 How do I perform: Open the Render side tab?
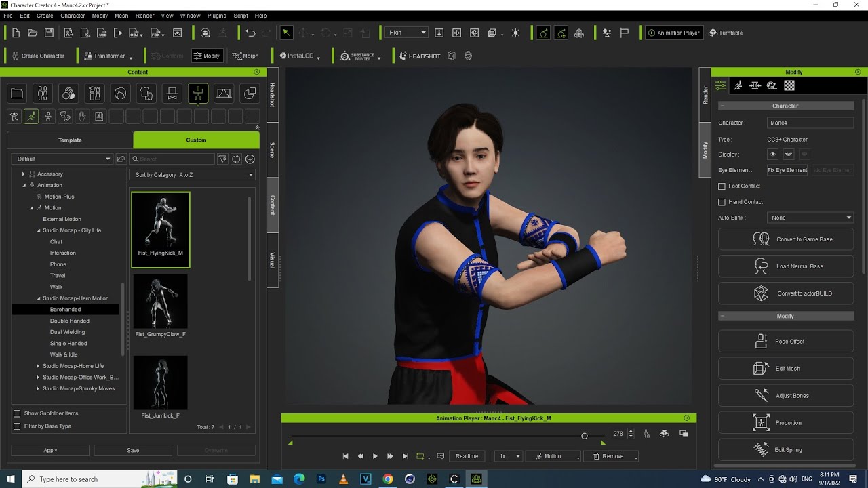tap(705, 95)
